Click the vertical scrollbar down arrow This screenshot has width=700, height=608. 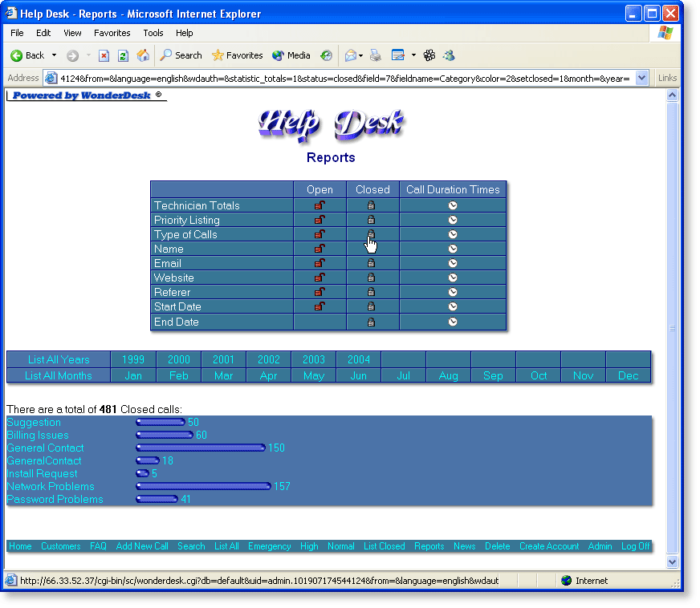pos(673,562)
